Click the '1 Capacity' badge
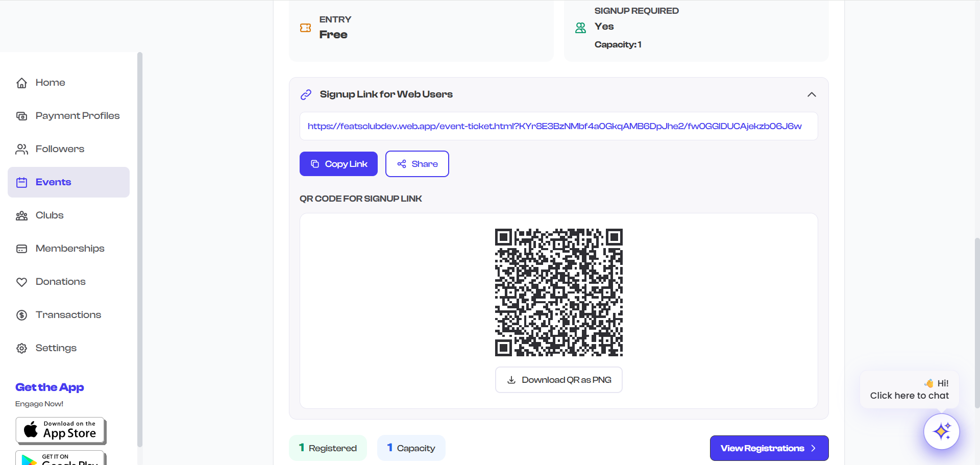The height and width of the screenshot is (465, 980). (x=411, y=448)
